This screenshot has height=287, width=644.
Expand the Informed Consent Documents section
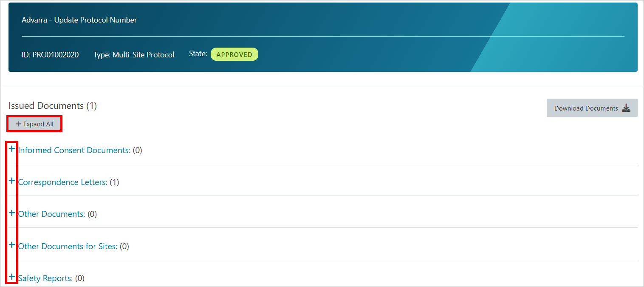coord(12,149)
